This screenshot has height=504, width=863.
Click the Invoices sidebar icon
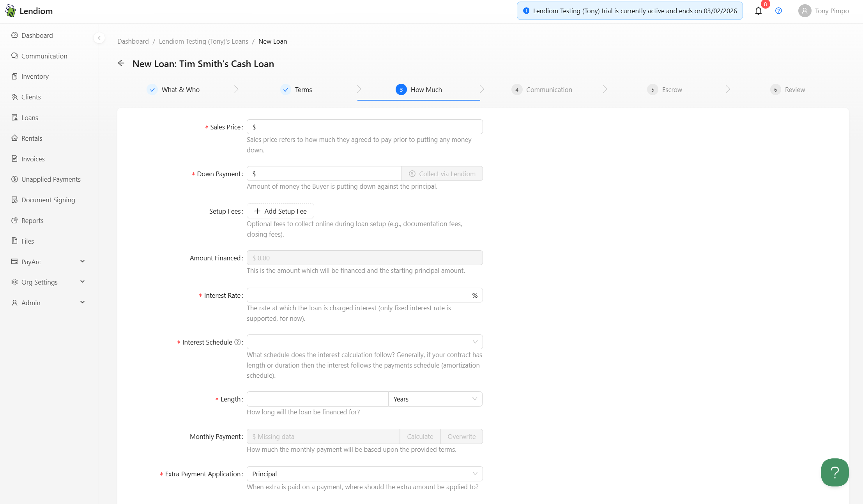(14, 159)
